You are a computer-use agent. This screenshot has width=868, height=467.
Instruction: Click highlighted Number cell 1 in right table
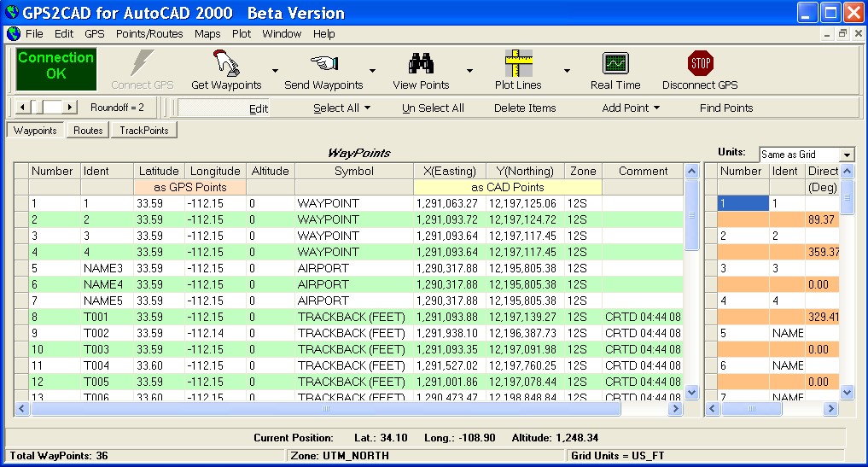(x=743, y=203)
